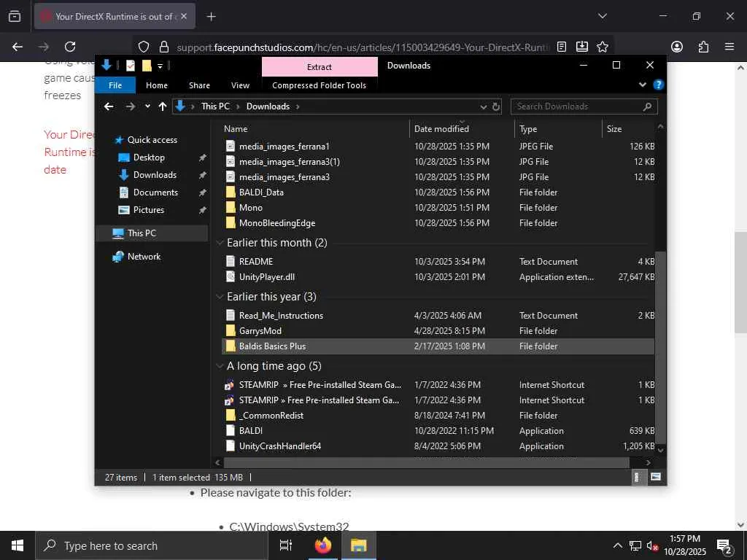
Task: Select the _CommonRedist folder icon
Action: click(x=231, y=415)
